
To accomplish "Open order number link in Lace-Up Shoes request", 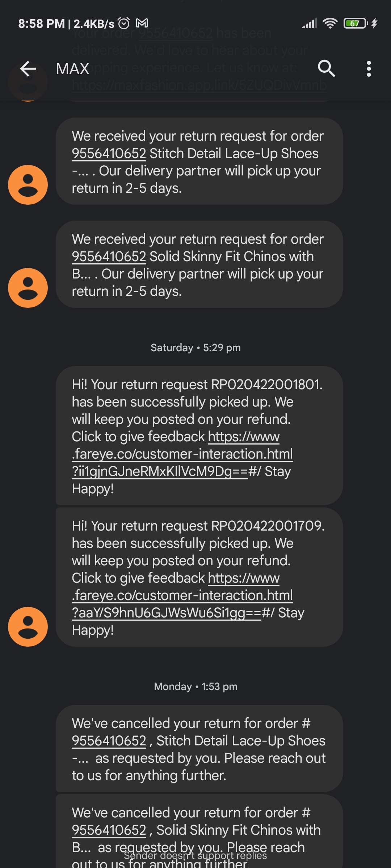I will pyautogui.click(x=109, y=154).
